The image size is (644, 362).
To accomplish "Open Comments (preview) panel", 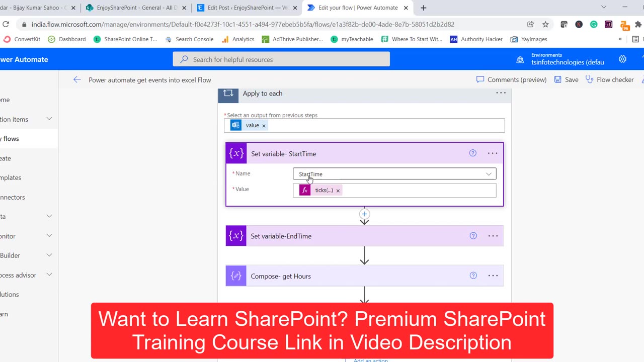I will pos(511,79).
